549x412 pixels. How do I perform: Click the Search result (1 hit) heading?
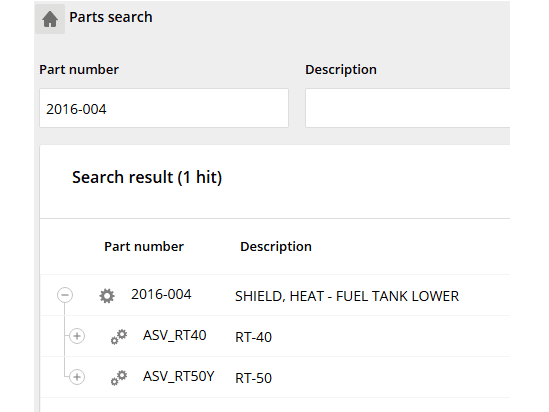[147, 177]
